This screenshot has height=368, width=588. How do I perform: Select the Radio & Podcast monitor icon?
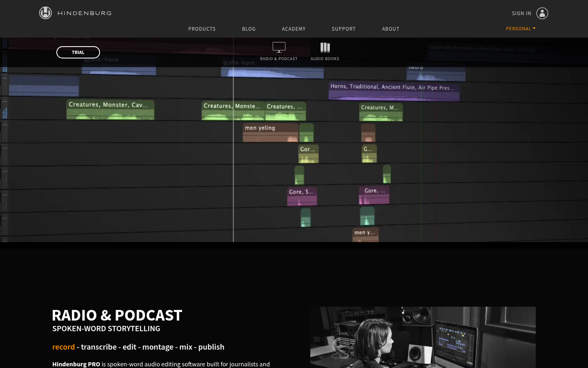point(279,47)
